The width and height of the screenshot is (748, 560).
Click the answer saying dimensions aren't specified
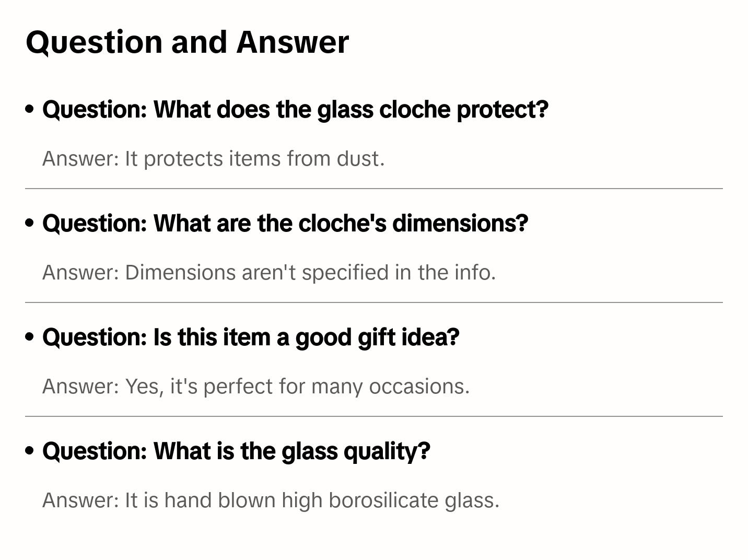pos(268,273)
